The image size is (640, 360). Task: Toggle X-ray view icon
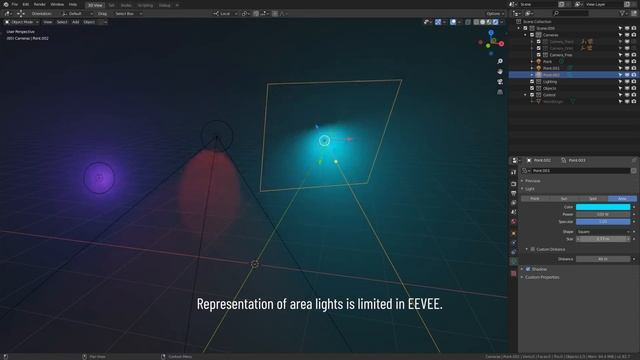pos(468,22)
